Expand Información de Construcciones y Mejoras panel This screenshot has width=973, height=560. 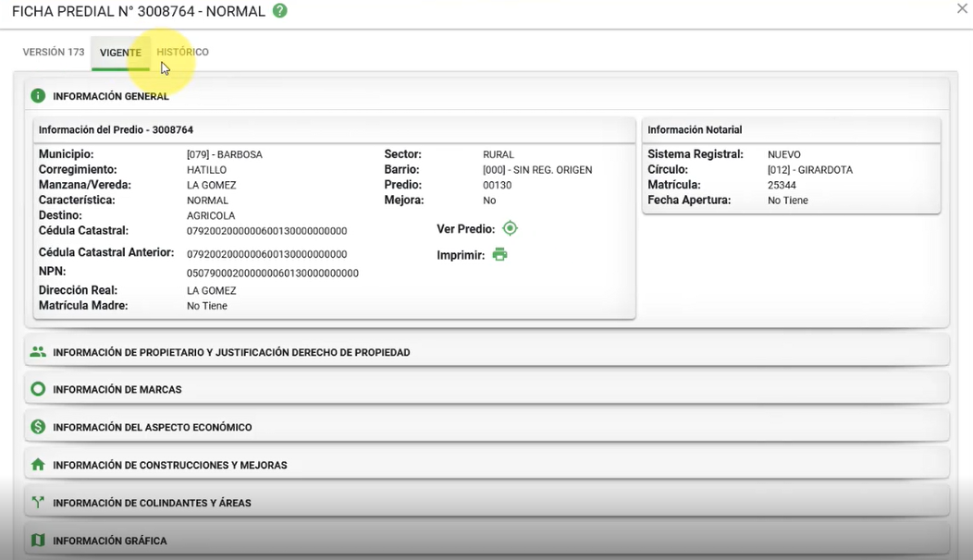(x=170, y=466)
